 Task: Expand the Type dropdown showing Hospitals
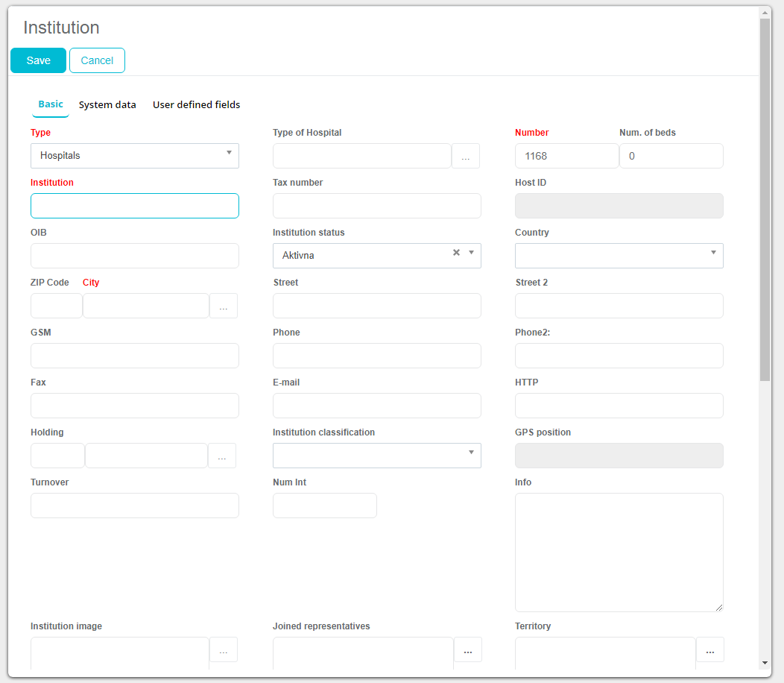coord(135,156)
